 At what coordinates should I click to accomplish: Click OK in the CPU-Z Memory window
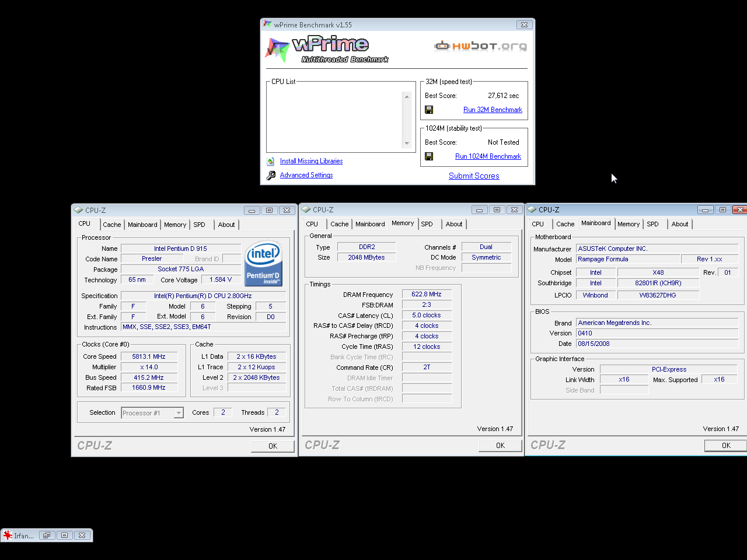click(500, 446)
